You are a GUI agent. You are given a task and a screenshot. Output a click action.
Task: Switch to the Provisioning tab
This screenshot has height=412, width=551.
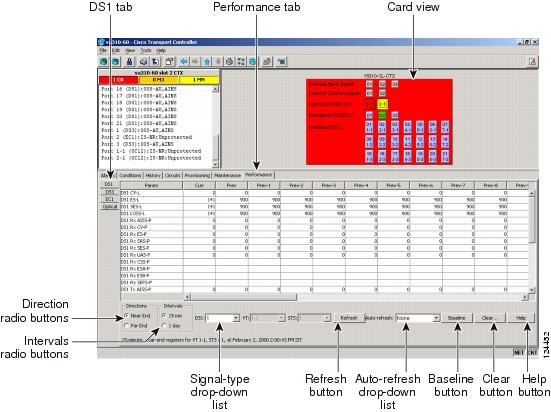197,175
